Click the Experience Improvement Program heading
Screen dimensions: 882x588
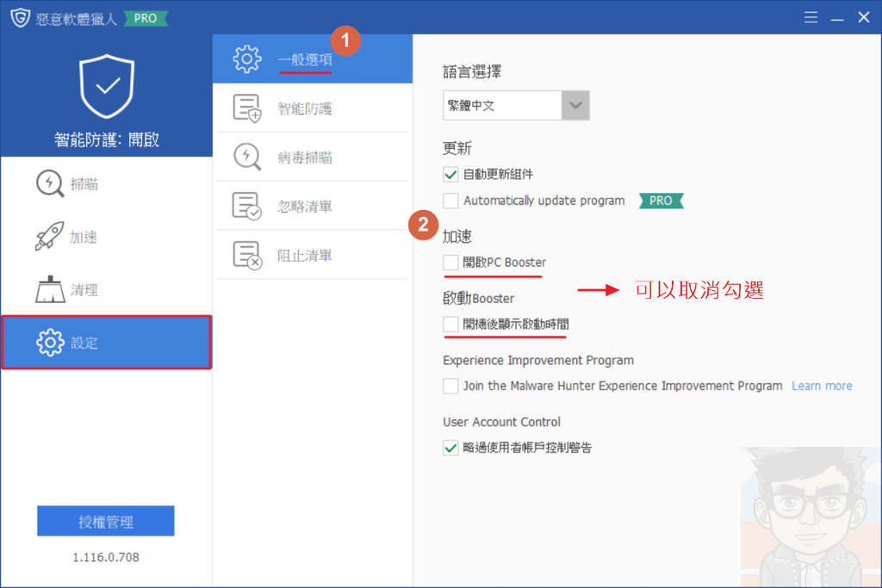[538, 361]
